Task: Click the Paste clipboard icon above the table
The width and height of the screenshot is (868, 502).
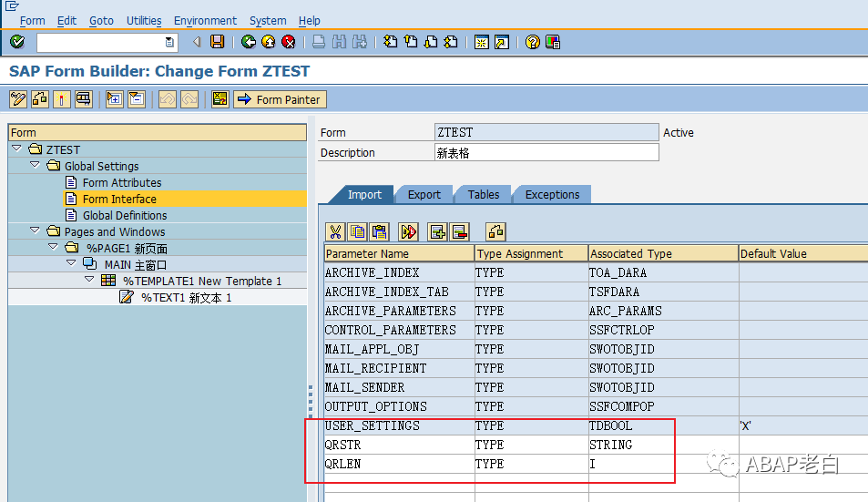Action: [379, 232]
